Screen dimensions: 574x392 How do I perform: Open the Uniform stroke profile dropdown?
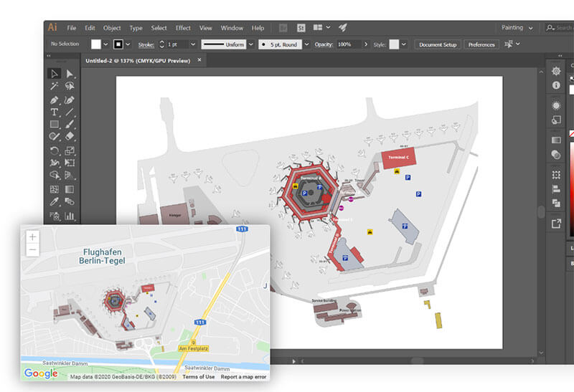tap(251, 44)
